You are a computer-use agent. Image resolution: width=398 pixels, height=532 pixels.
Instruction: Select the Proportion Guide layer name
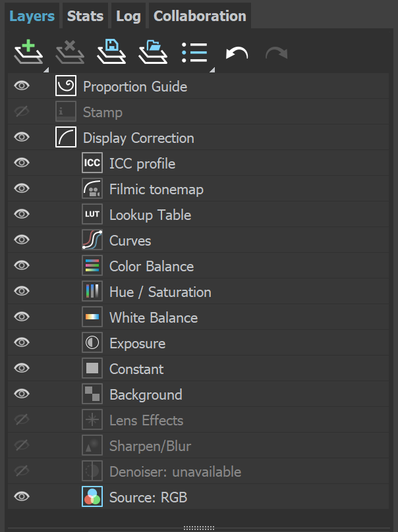coord(135,86)
